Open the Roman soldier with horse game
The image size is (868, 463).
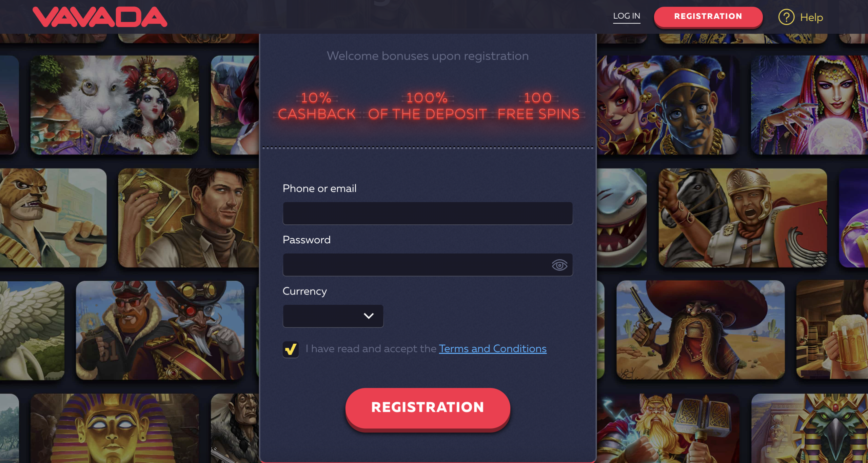(743, 218)
